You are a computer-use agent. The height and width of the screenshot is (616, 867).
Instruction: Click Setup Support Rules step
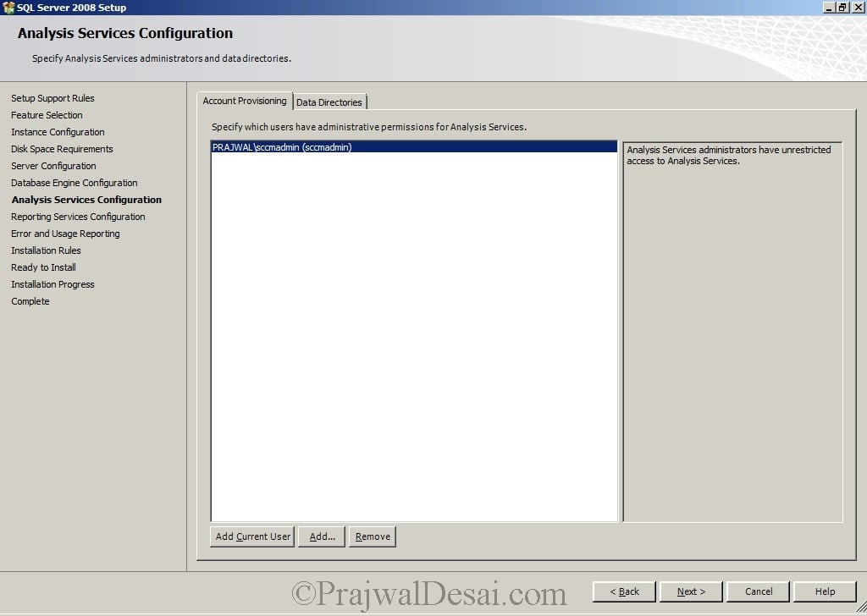tap(52, 98)
